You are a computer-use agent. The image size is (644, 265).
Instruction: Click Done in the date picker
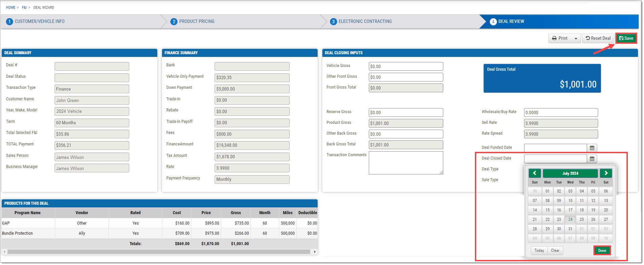tap(602, 251)
